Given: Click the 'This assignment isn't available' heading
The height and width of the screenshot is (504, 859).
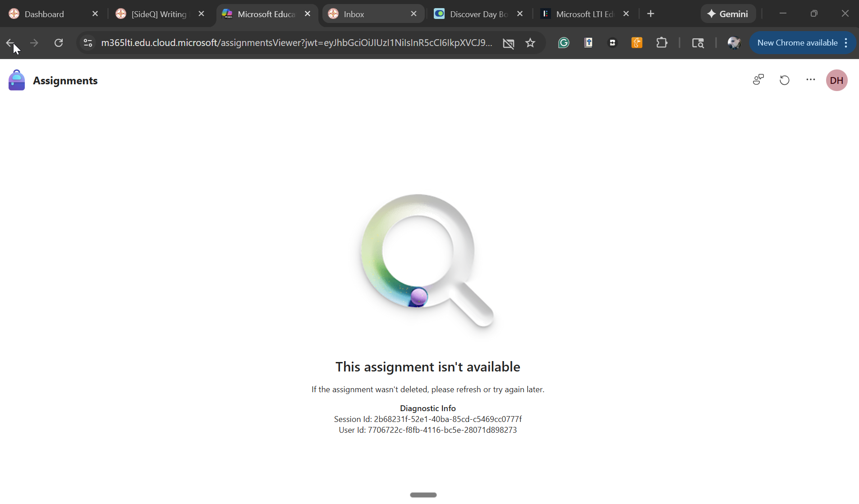Looking at the screenshot, I should 428,367.
